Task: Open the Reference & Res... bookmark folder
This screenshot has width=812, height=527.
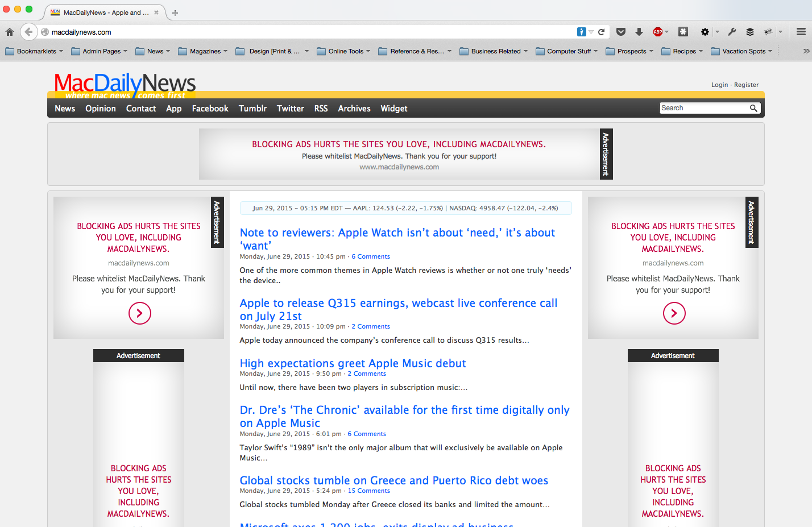Action: 415,51
